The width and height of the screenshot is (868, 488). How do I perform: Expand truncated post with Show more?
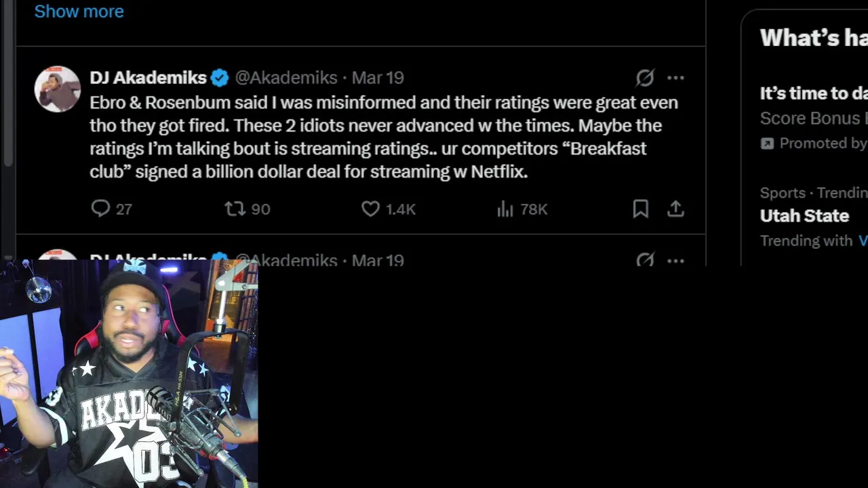tap(79, 12)
